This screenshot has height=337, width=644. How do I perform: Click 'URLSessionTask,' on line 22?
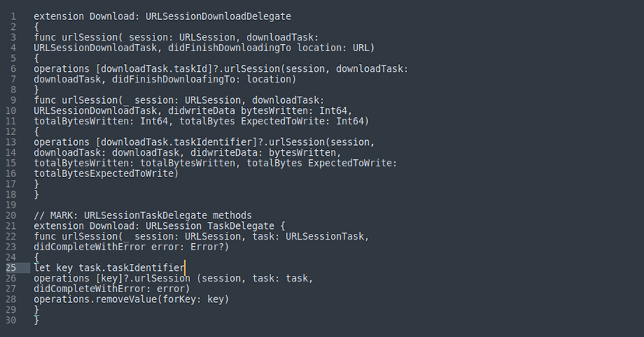click(327, 237)
